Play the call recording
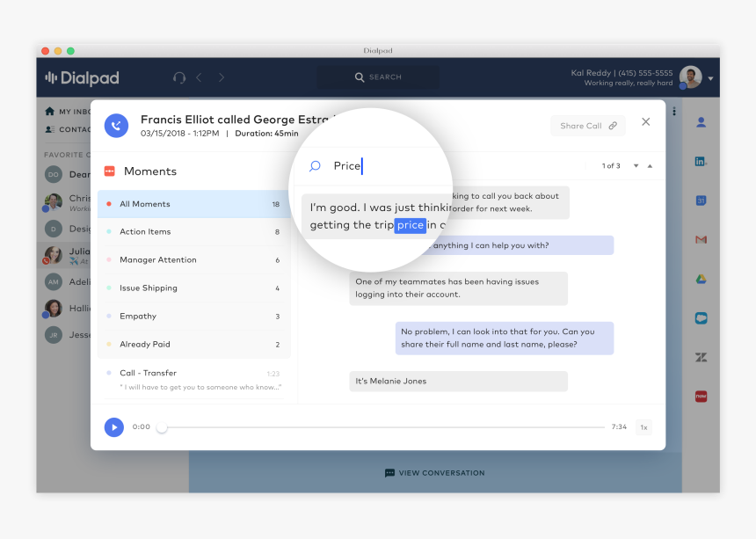756x539 pixels. pyautogui.click(x=113, y=427)
